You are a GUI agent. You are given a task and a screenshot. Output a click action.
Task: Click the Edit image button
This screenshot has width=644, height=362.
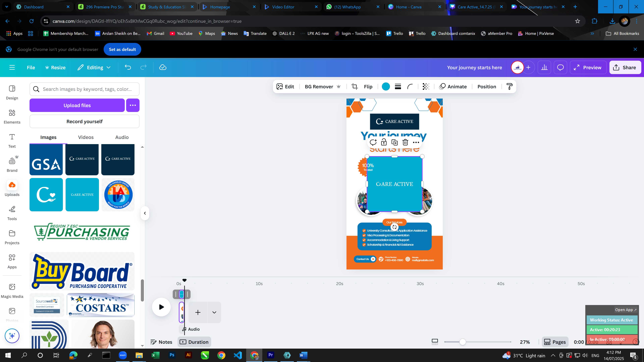285,87
